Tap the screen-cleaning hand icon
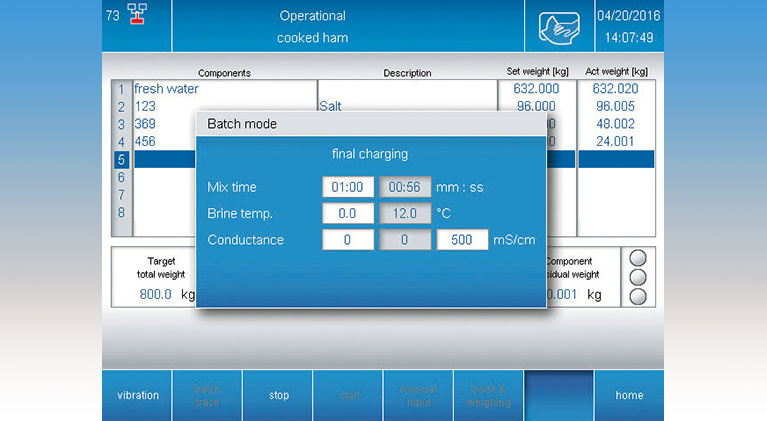This screenshot has width=767, height=421. [558, 27]
